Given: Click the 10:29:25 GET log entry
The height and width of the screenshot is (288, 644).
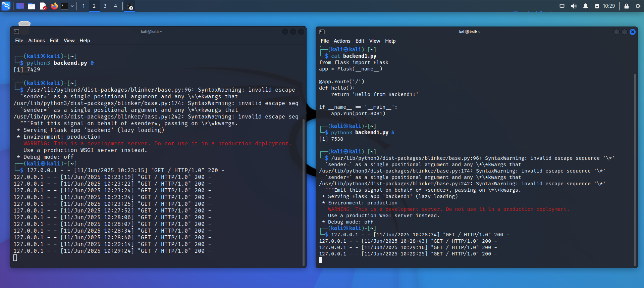Looking at the screenshot, I should point(408,254).
